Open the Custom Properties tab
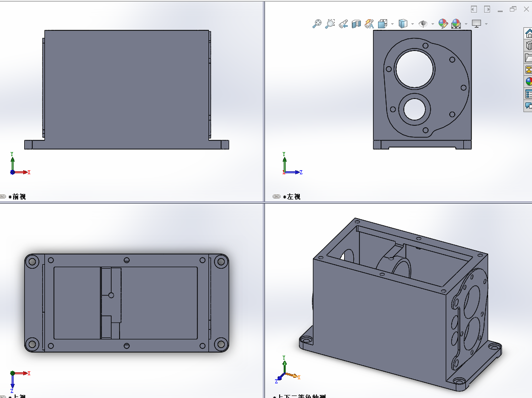The image size is (532, 398). tap(528, 94)
